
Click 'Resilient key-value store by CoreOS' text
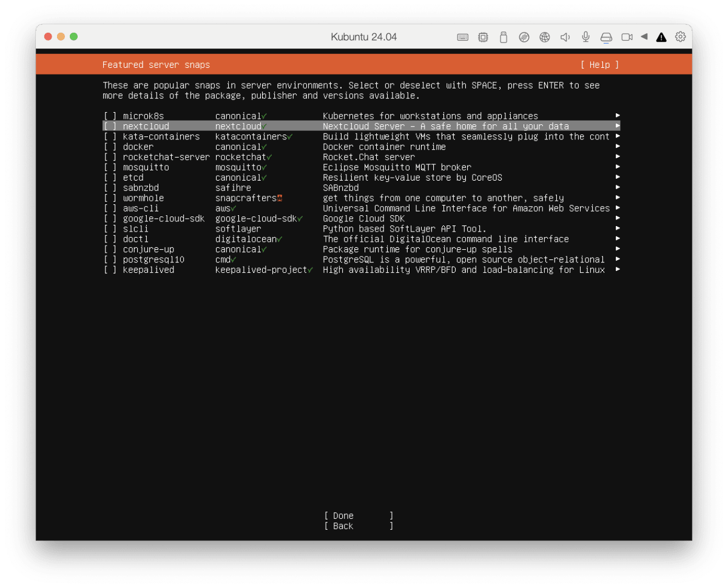pos(413,178)
